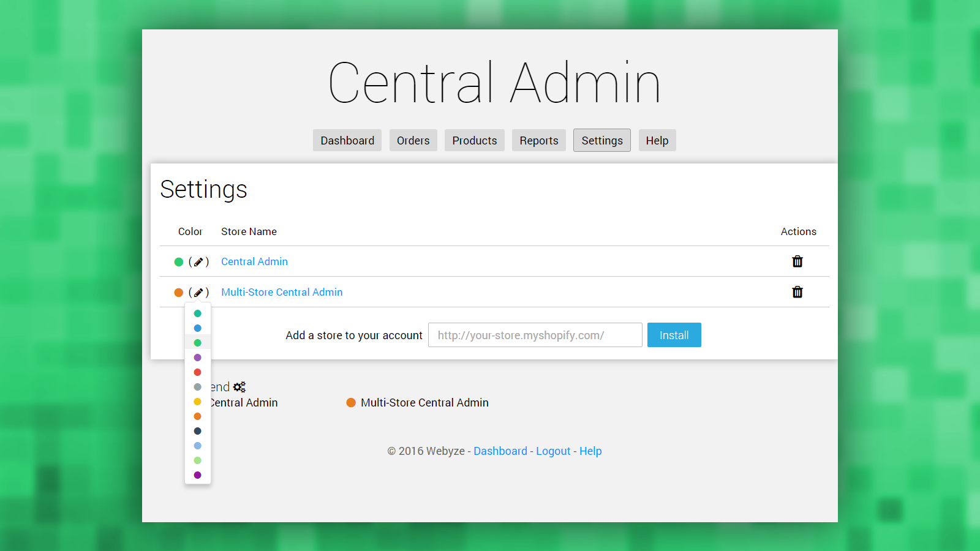Switch to the Products tab

pos(475,141)
